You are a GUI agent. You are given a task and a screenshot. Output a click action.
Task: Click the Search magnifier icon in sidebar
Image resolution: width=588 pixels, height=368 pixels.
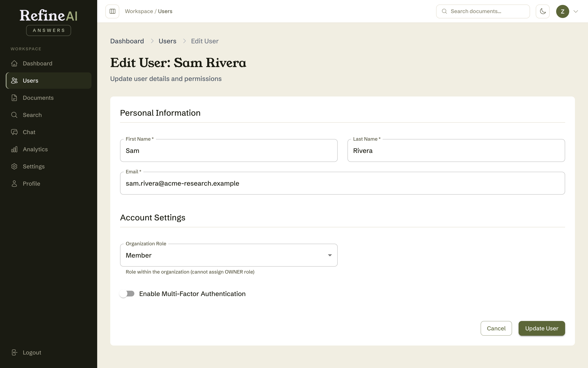(x=14, y=115)
